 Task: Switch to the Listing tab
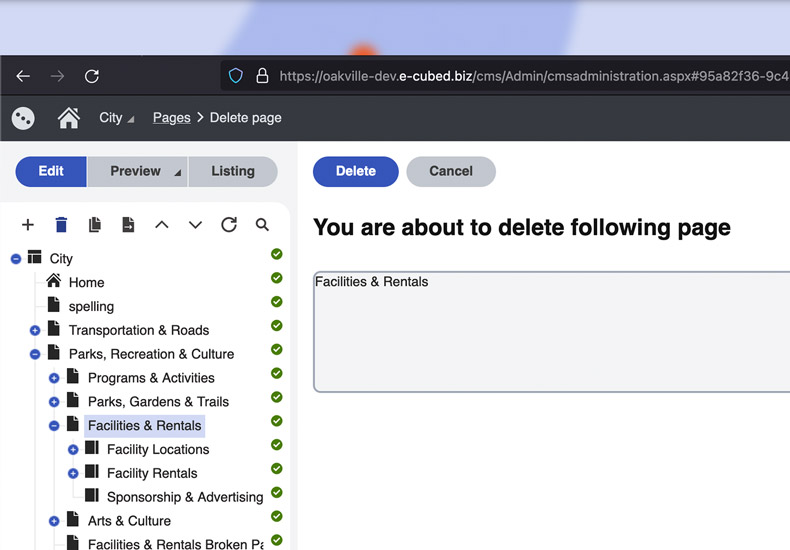pos(232,171)
